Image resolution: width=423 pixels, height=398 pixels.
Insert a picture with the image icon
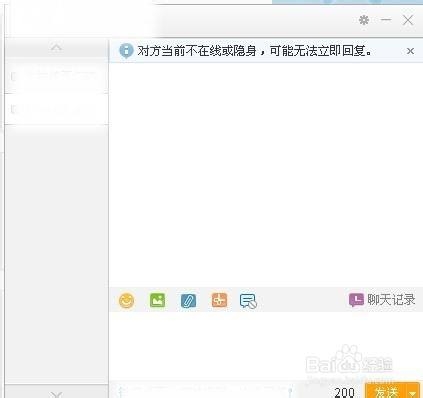click(x=157, y=300)
